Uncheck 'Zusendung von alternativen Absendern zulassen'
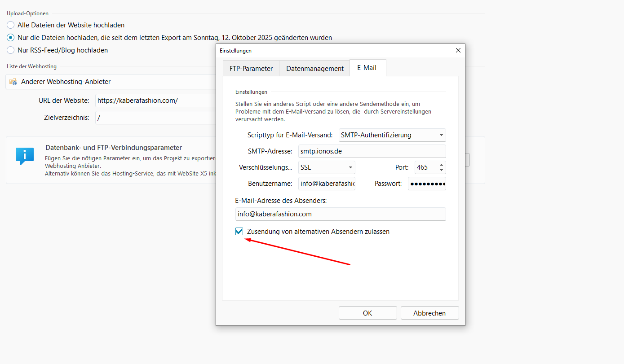Screen dimensions: 624x364 [x=239, y=232]
